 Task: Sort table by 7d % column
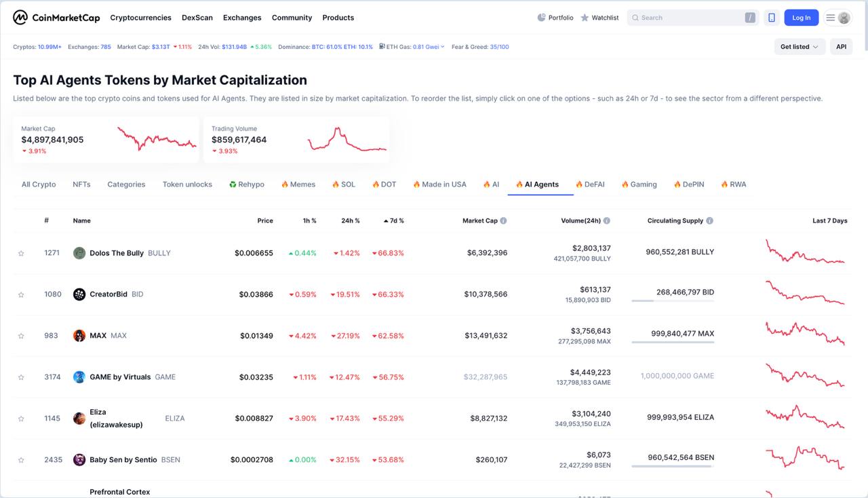[x=394, y=221]
